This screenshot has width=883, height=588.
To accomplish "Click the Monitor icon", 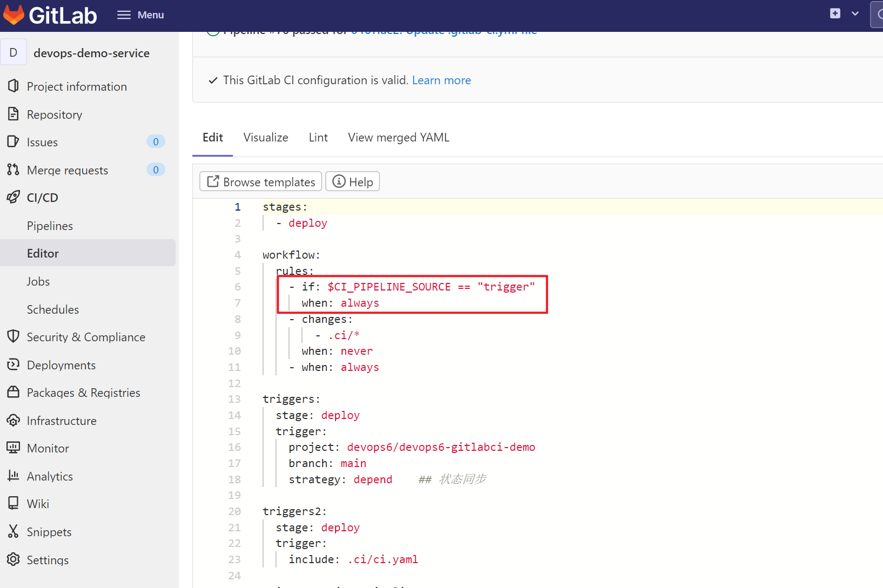I will [14, 448].
